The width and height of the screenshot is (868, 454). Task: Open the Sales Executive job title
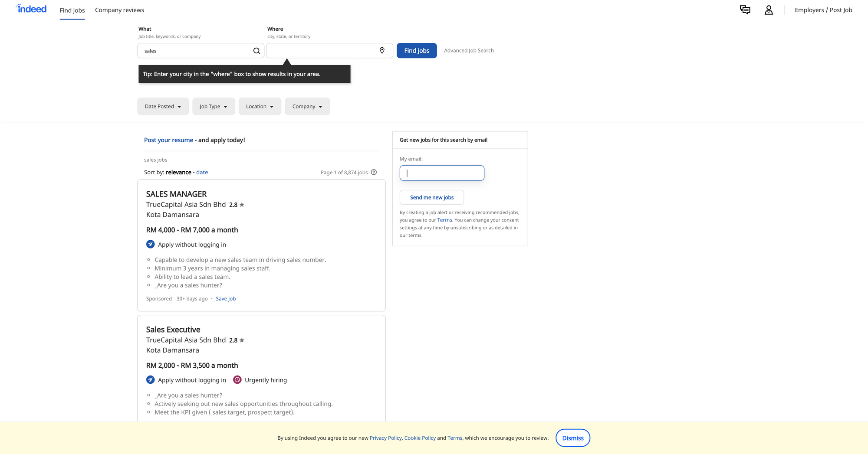(x=173, y=330)
